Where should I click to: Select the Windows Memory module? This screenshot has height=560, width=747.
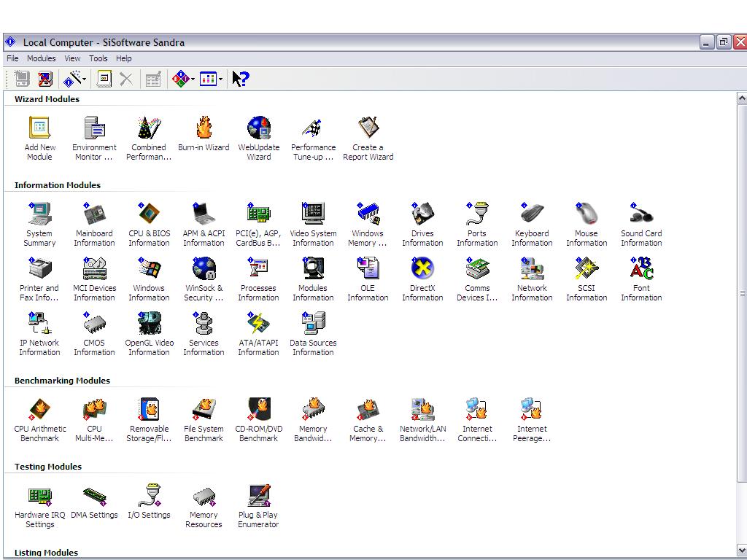(x=368, y=225)
